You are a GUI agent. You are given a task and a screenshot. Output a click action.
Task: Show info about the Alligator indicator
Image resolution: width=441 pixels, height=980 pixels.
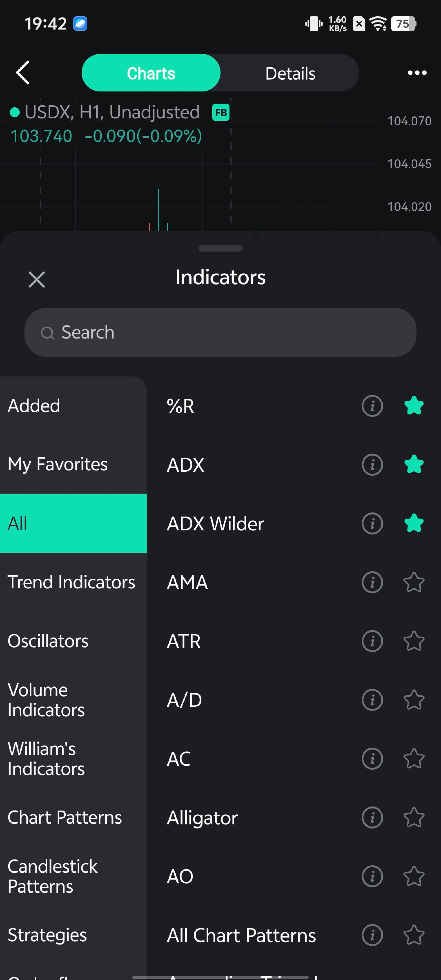tap(372, 817)
